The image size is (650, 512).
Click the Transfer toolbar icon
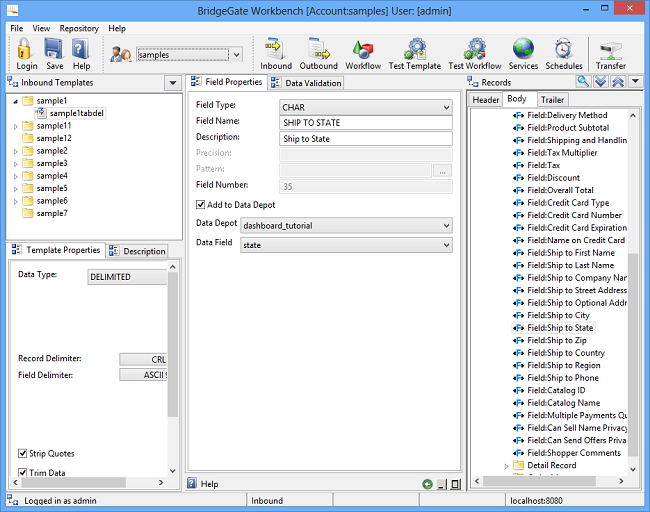[x=610, y=54]
